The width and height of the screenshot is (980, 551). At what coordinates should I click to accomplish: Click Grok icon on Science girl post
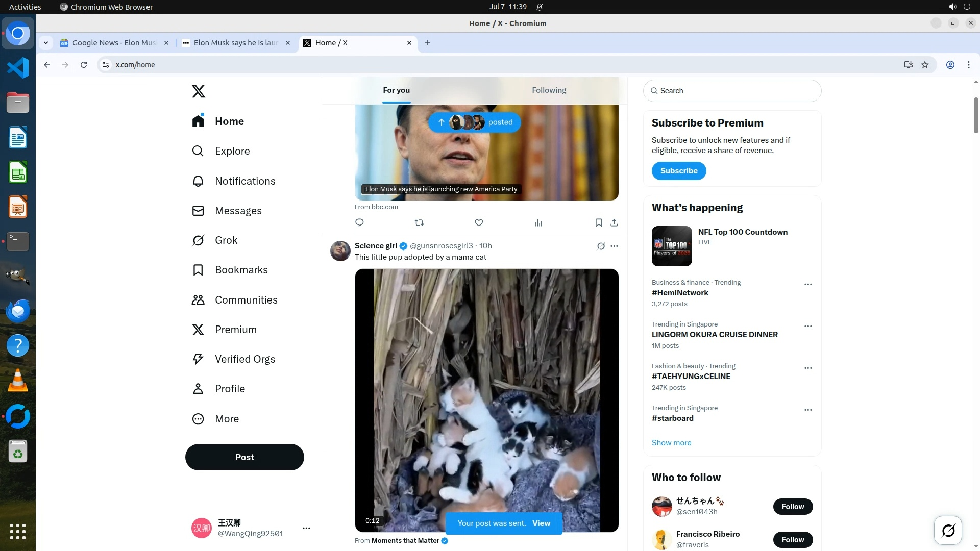[601, 246]
